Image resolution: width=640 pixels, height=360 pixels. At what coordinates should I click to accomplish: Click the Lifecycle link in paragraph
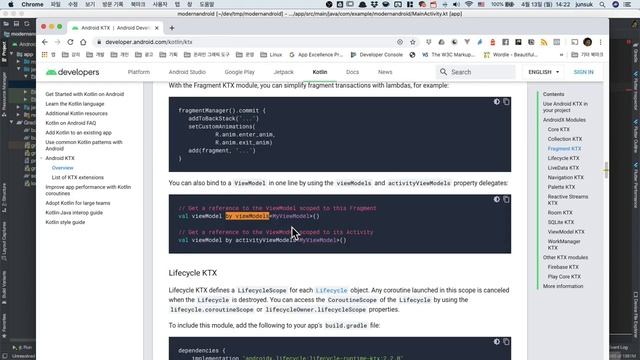(331, 291)
